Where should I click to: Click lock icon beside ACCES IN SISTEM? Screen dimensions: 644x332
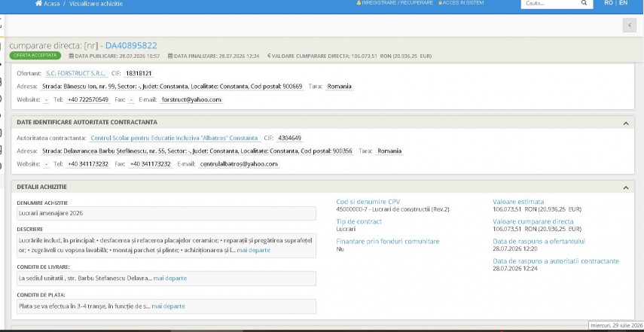(441, 3)
